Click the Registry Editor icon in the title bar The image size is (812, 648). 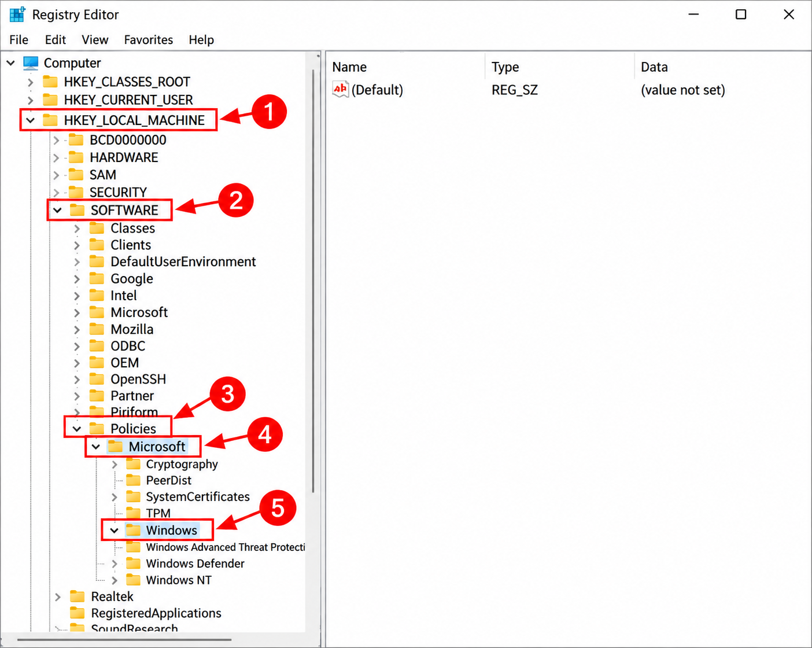17,14
